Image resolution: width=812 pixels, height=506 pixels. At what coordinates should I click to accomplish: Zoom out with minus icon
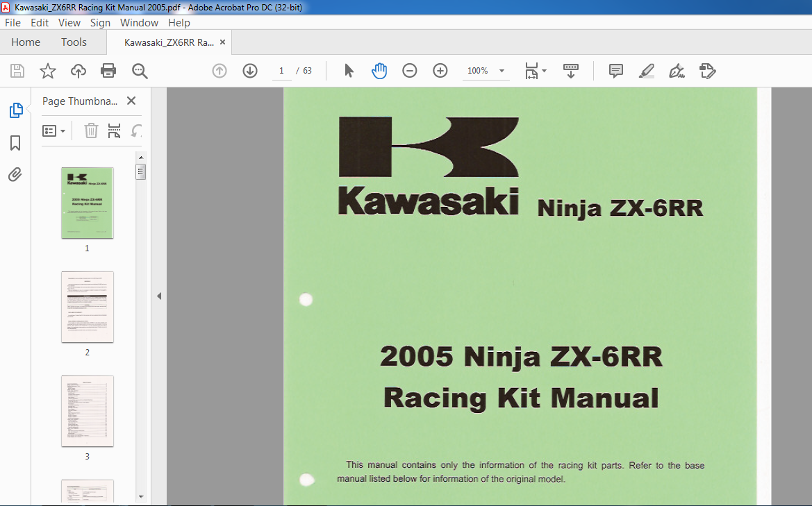[410, 70]
